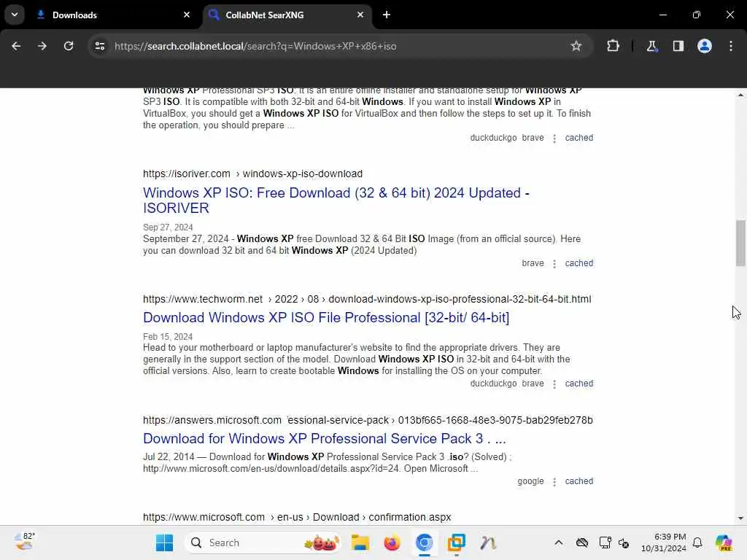Open options menu for the VirtualBox result
Viewport: 747px width, 560px height.
554,138
